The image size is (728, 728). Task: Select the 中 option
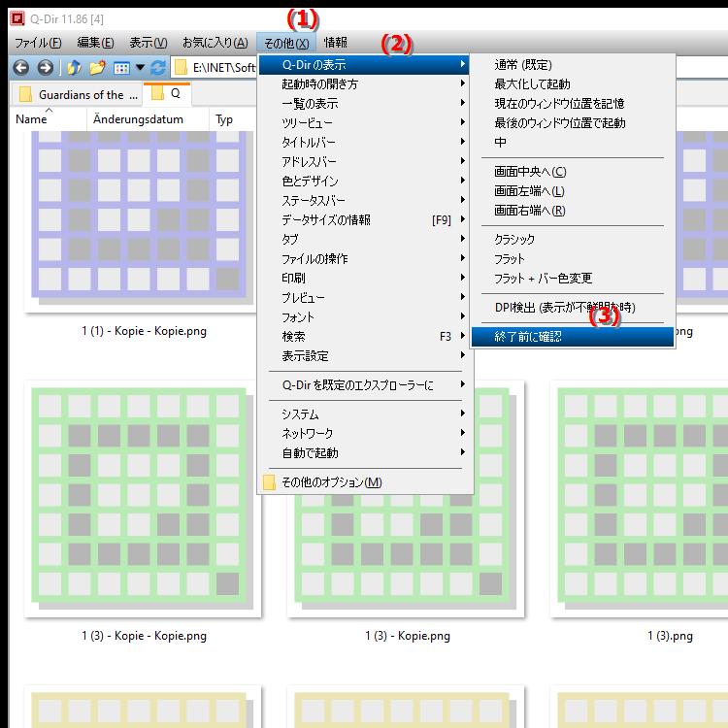[x=573, y=142]
